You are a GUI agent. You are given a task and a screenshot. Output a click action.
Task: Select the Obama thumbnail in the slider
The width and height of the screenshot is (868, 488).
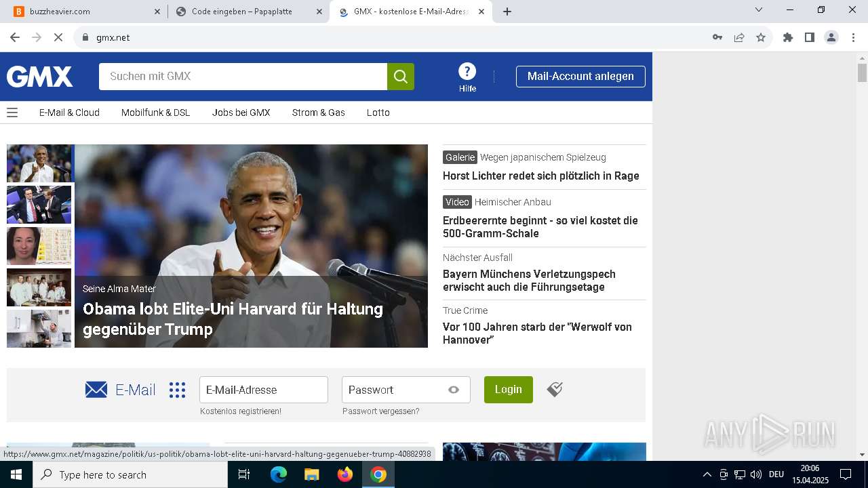[39, 163]
